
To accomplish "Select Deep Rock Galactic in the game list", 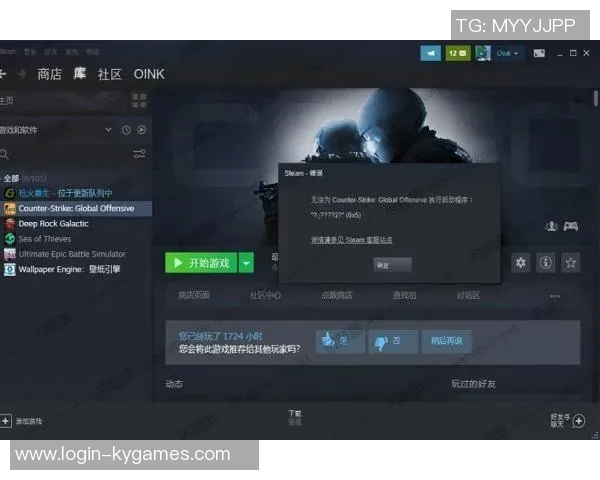I will 53,224.
